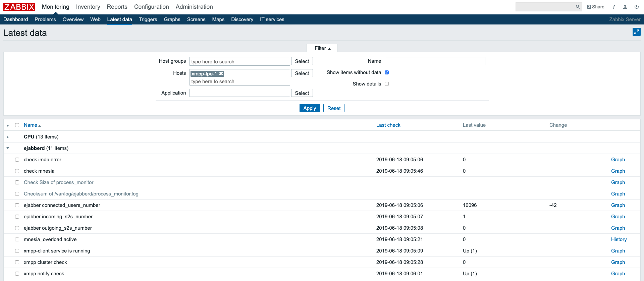Enable the Show details checkbox
Image resolution: width=644 pixels, height=281 pixels.
click(x=387, y=84)
